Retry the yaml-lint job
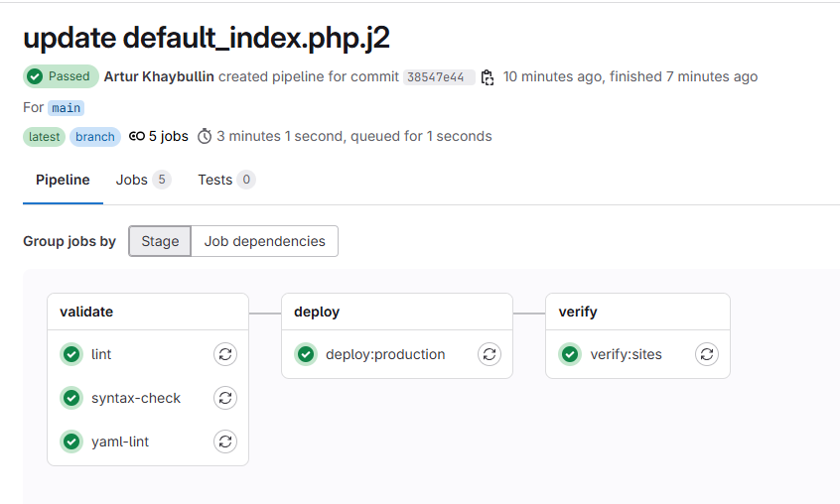The image size is (840, 504). (225, 441)
